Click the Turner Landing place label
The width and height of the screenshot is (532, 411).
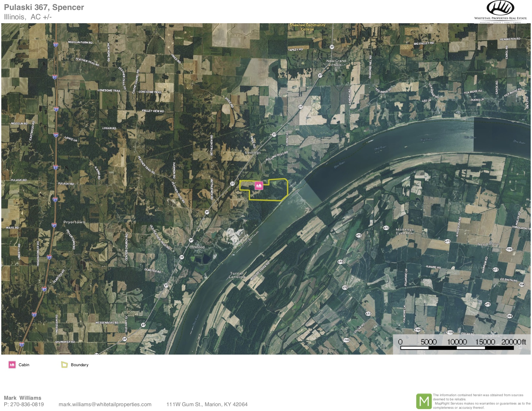(237, 275)
